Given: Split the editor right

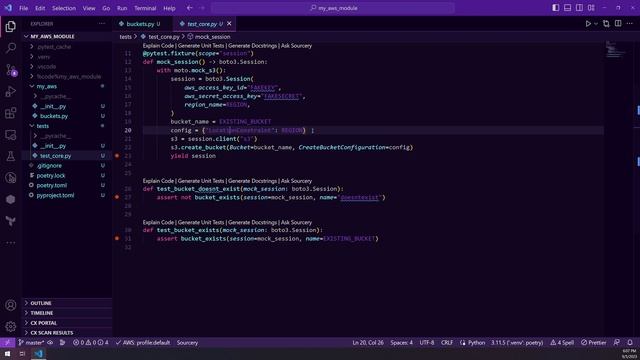Looking at the screenshot, I should pyautogui.click(x=618, y=24).
